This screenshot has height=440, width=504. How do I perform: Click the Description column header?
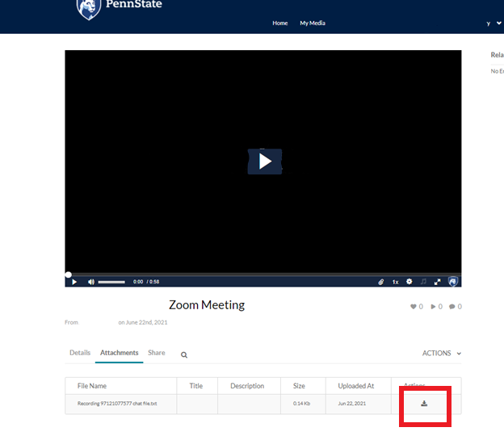[x=247, y=386]
